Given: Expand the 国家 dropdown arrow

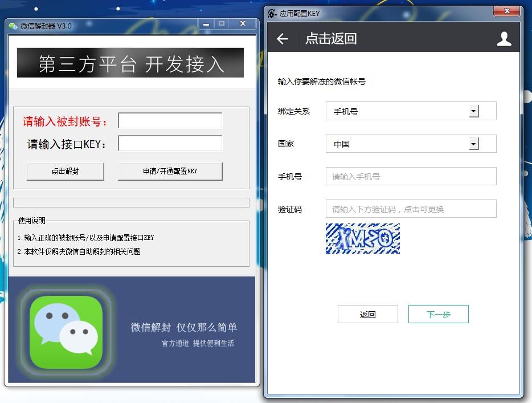Looking at the screenshot, I should pyautogui.click(x=474, y=144).
